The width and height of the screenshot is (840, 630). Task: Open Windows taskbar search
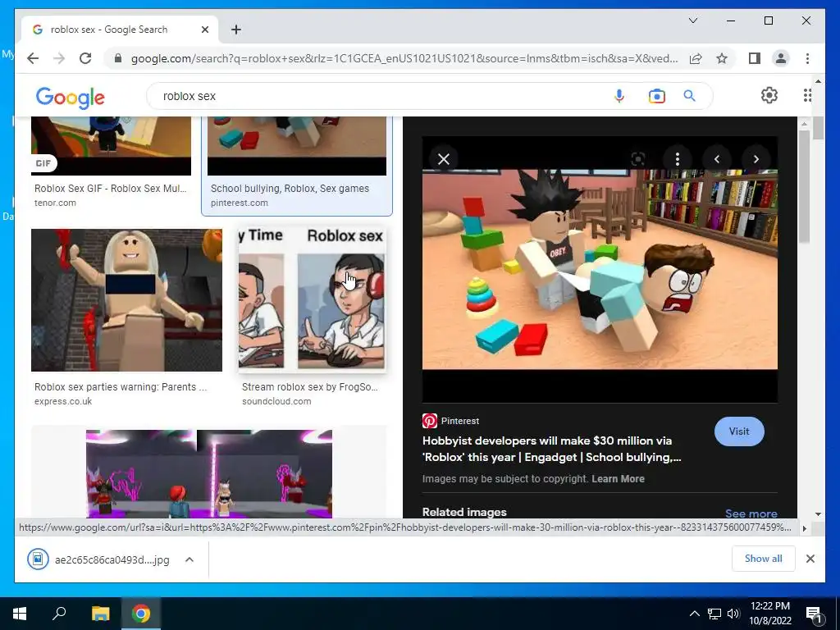pyautogui.click(x=59, y=614)
